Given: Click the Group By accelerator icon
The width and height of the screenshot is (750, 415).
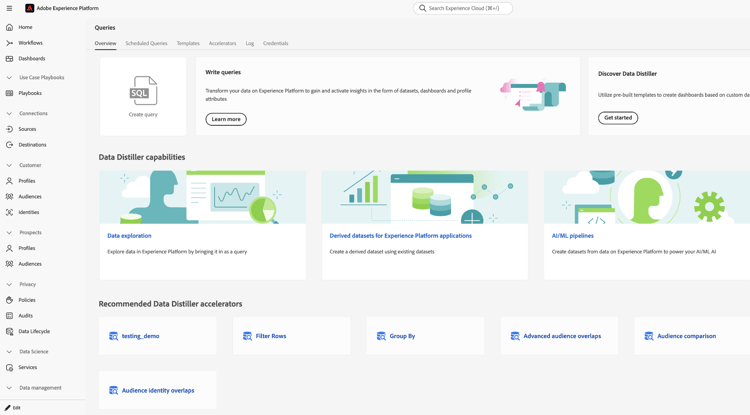Looking at the screenshot, I should pyautogui.click(x=381, y=336).
